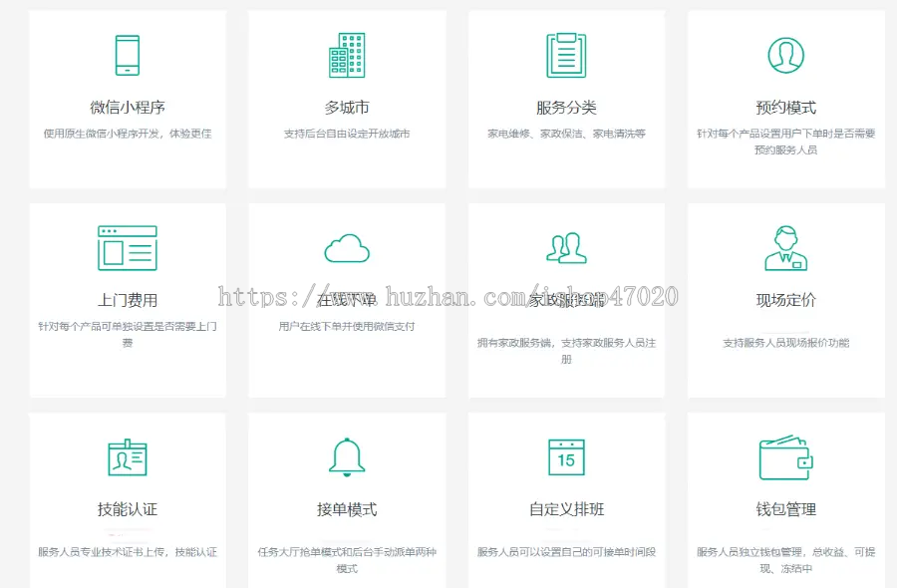Click the description starting 针对每个产品设置用户下单时
The height and width of the screenshot is (588, 897).
786,142
